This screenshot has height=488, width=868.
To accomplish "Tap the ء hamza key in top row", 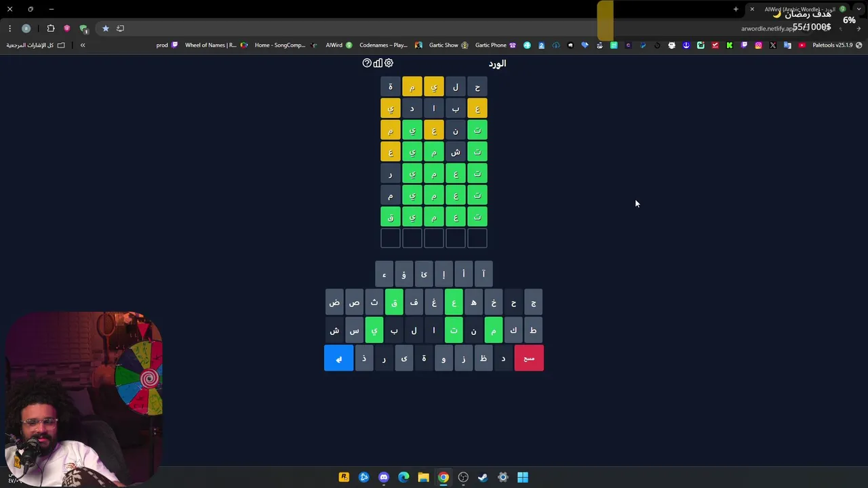I will pos(384,274).
